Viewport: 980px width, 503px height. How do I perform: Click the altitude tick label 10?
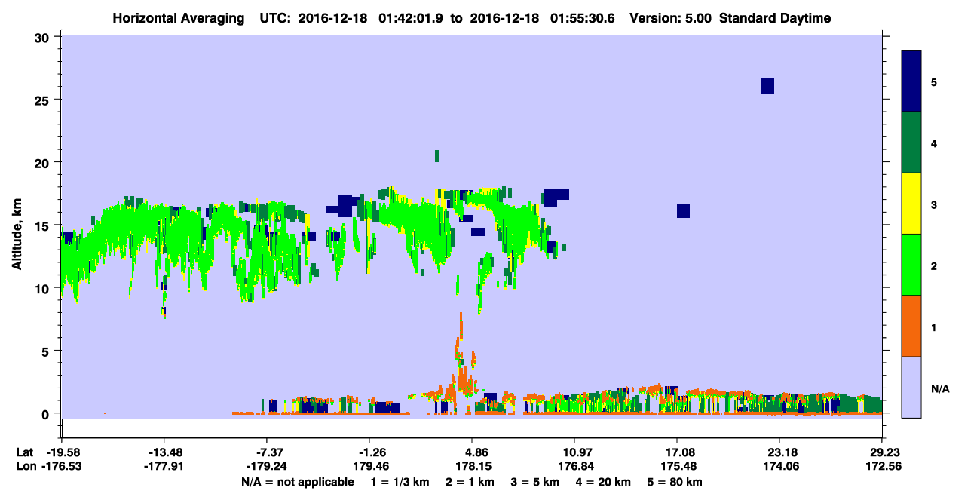(43, 288)
